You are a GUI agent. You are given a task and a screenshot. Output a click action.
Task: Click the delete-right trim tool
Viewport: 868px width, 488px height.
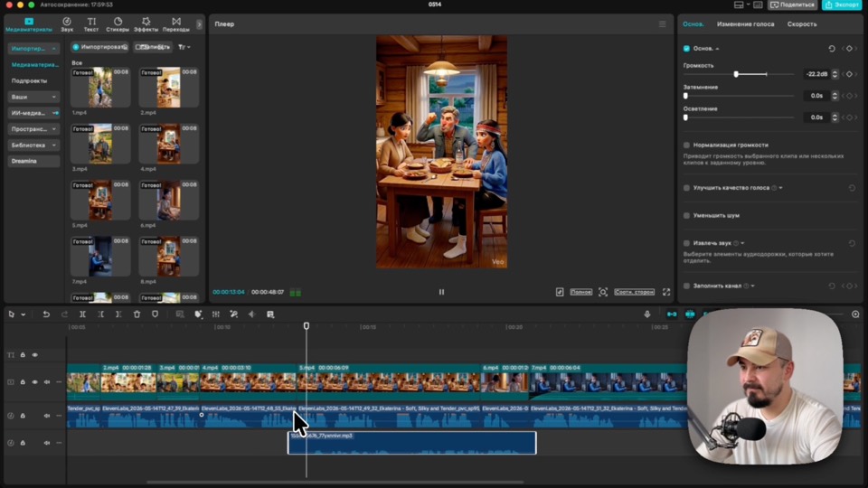point(118,314)
